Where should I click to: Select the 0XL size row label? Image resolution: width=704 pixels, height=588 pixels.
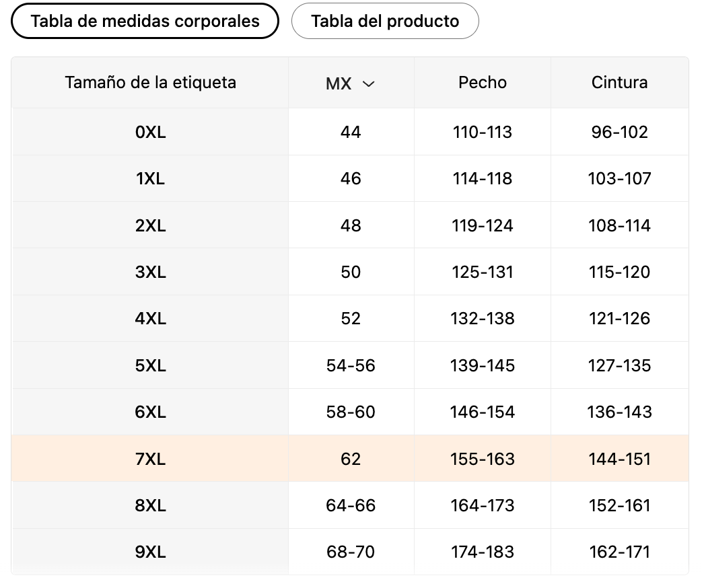[150, 132]
